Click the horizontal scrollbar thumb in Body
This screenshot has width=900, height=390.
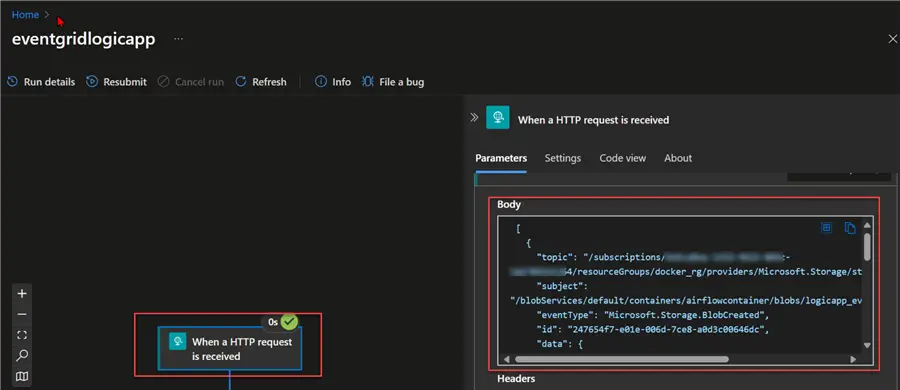(622, 360)
